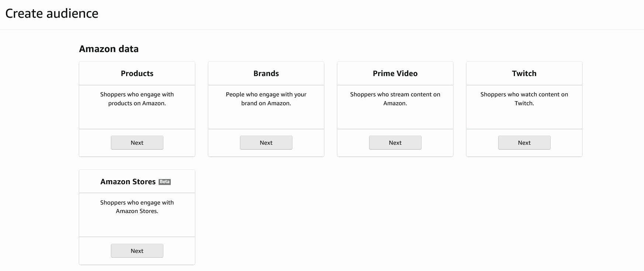The image size is (644, 271).
Task: Click Next under the Products card
Action: (137, 143)
